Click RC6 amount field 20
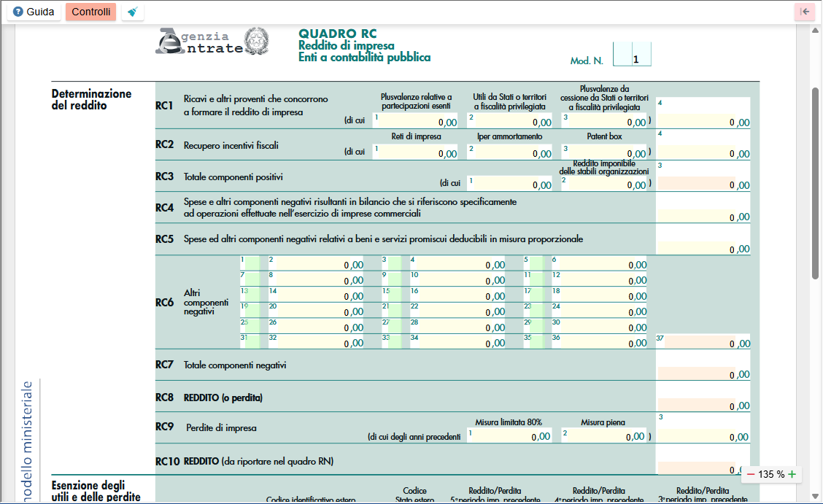 coord(316,311)
